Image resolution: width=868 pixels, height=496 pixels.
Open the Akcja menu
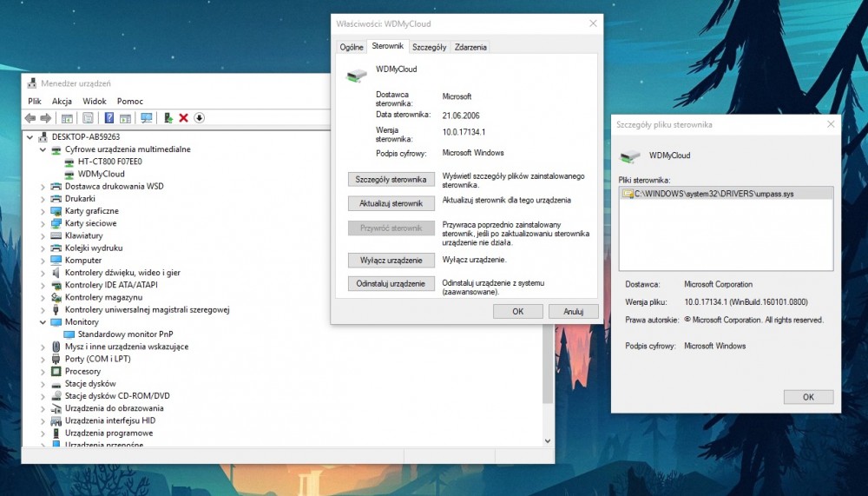coord(62,101)
